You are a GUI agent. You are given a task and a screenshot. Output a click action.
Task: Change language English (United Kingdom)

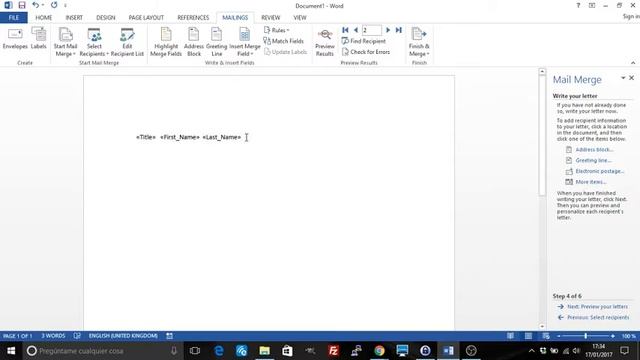coord(123,336)
